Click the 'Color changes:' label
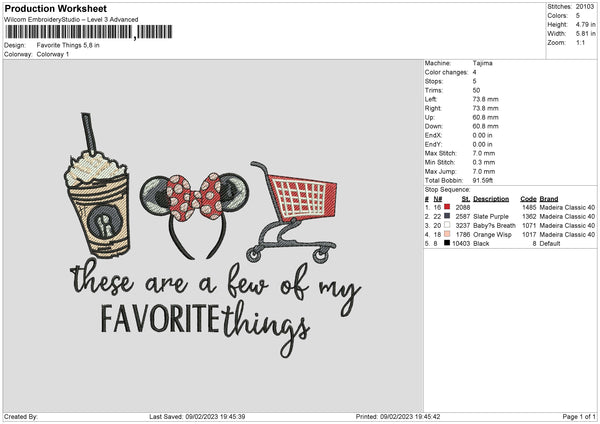This screenshot has width=600, height=424. pyautogui.click(x=446, y=72)
